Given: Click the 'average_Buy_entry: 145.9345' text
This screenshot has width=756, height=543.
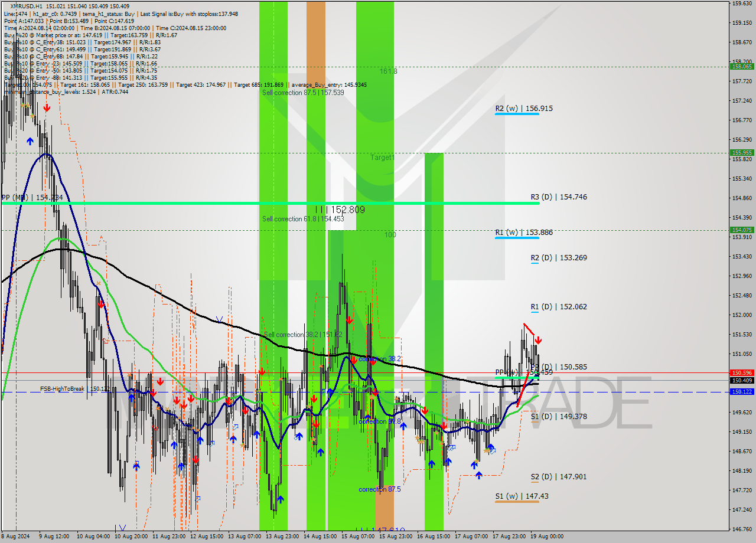Looking at the screenshot, I should point(328,85).
